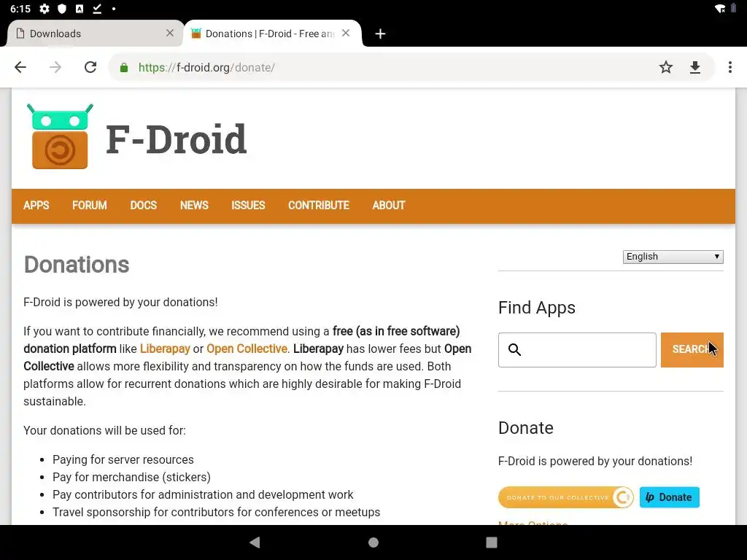Click the blue Liberapay Donate button

click(x=670, y=497)
